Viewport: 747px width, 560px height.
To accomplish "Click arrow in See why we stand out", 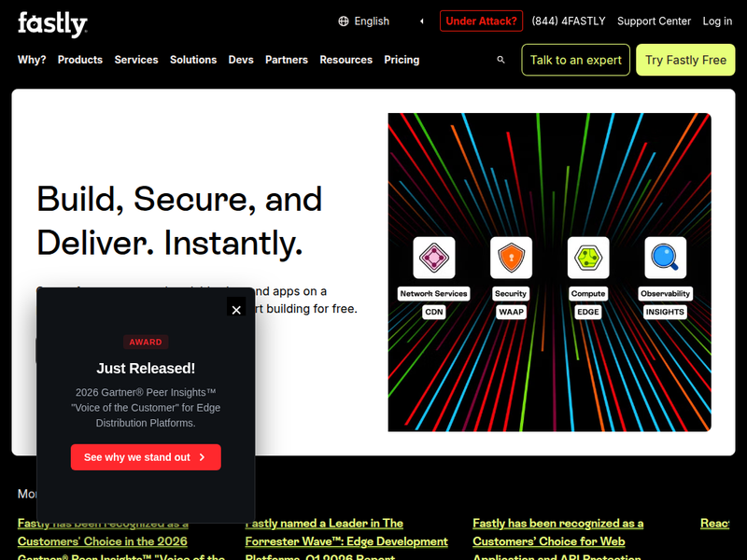I will 202,457.
